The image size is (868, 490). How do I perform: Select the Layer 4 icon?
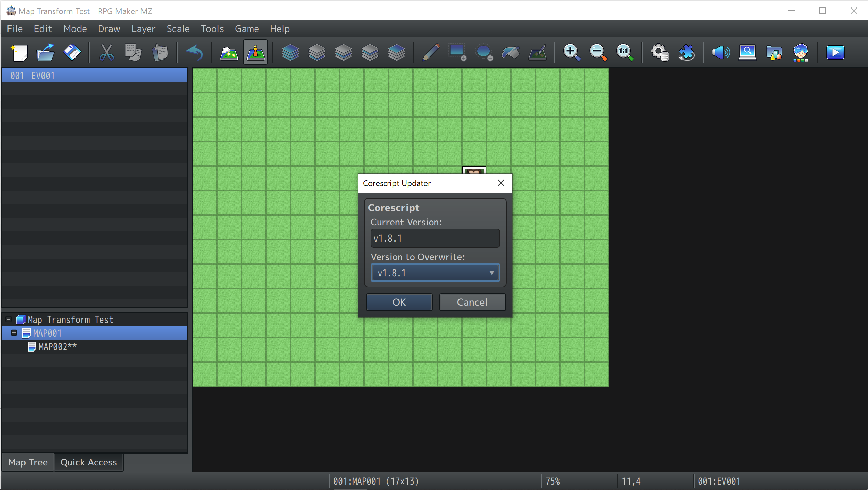point(396,53)
